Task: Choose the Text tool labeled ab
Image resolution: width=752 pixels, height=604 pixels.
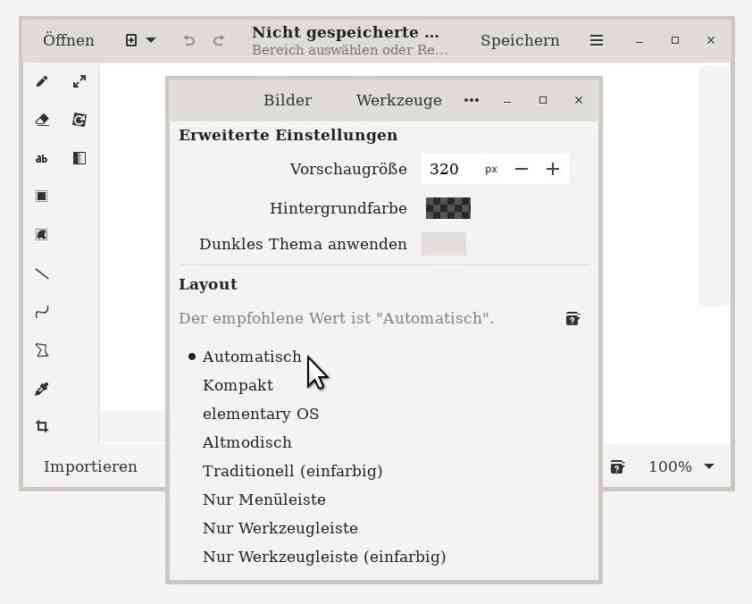Action: [42, 158]
